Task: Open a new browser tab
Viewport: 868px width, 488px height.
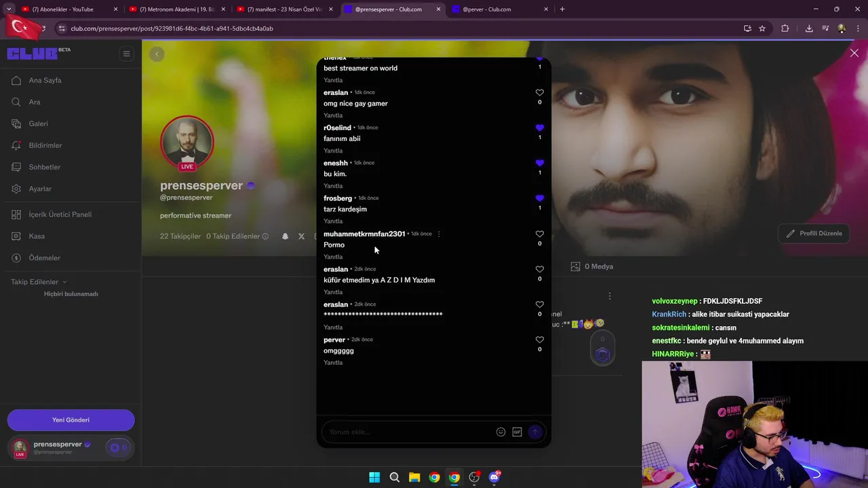Action: tap(562, 9)
